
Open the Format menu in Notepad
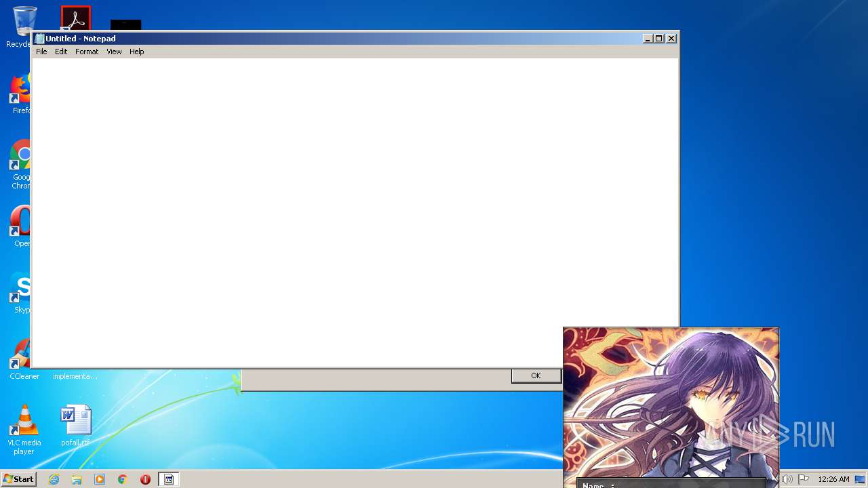(87, 52)
